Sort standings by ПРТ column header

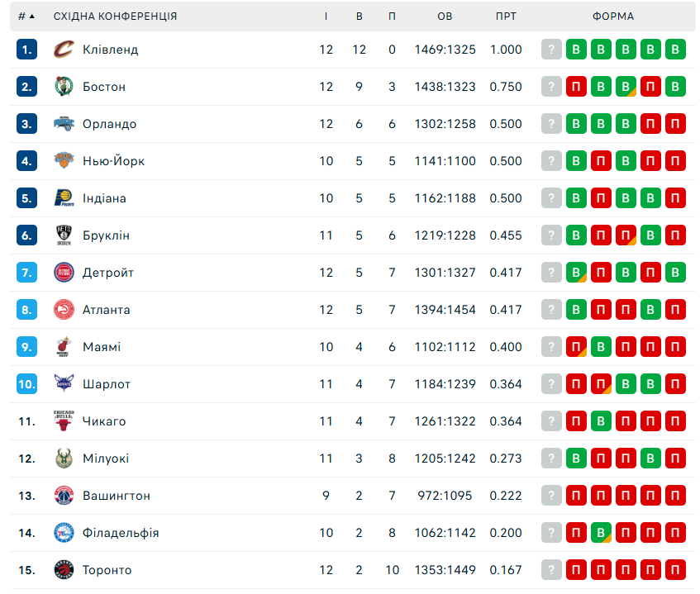point(506,17)
